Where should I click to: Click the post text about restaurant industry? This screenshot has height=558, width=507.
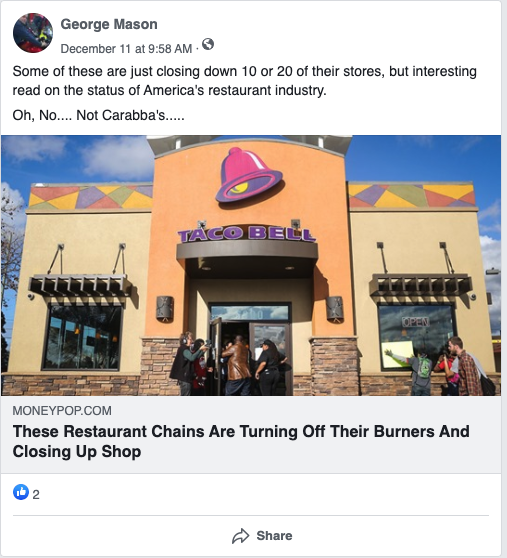244,81
